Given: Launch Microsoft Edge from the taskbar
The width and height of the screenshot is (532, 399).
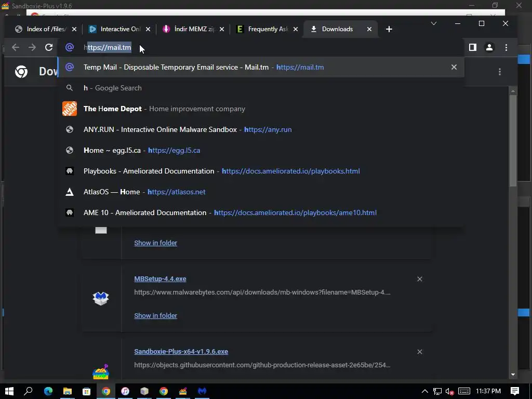Looking at the screenshot, I should click(x=48, y=391).
